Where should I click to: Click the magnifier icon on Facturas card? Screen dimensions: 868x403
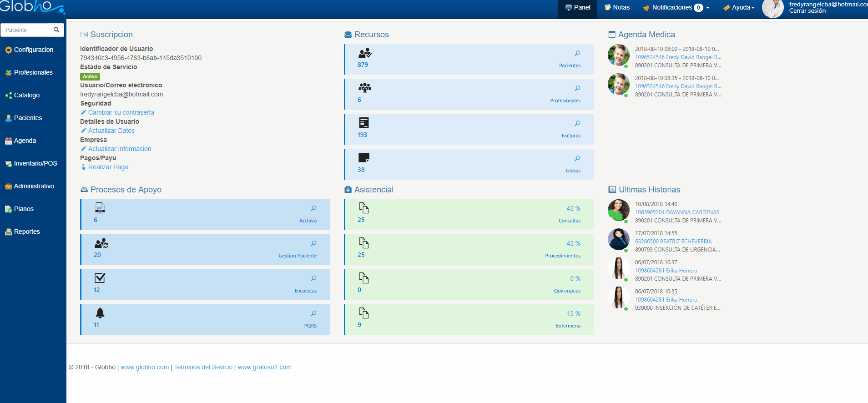[x=577, y=123]
